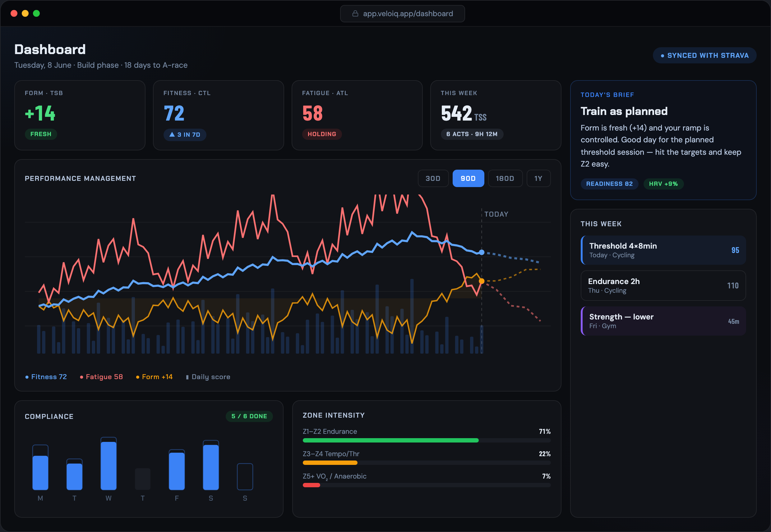Open Threshold 4×8min workout
The height and width of the screenshot is (532, 771).
(663, 250)
